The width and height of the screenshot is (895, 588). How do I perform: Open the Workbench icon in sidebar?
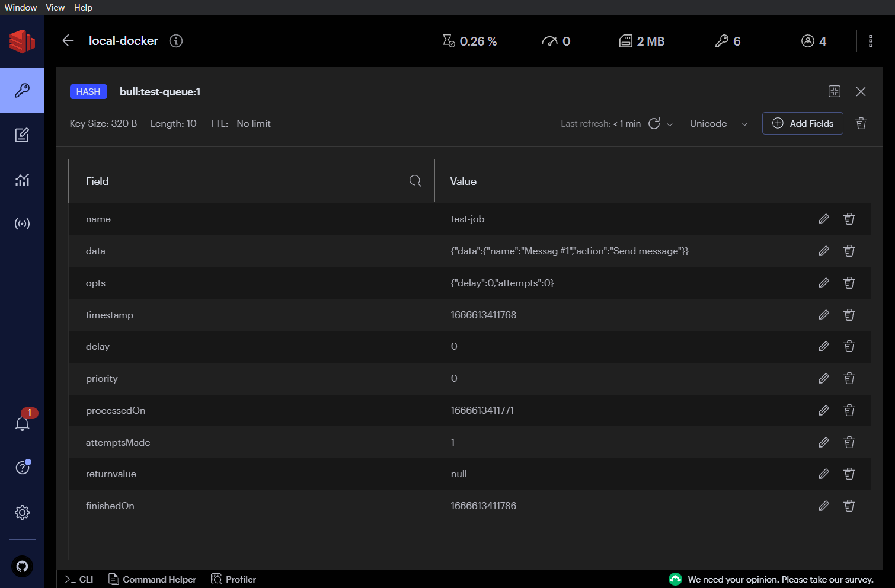(x=22, y=135)
